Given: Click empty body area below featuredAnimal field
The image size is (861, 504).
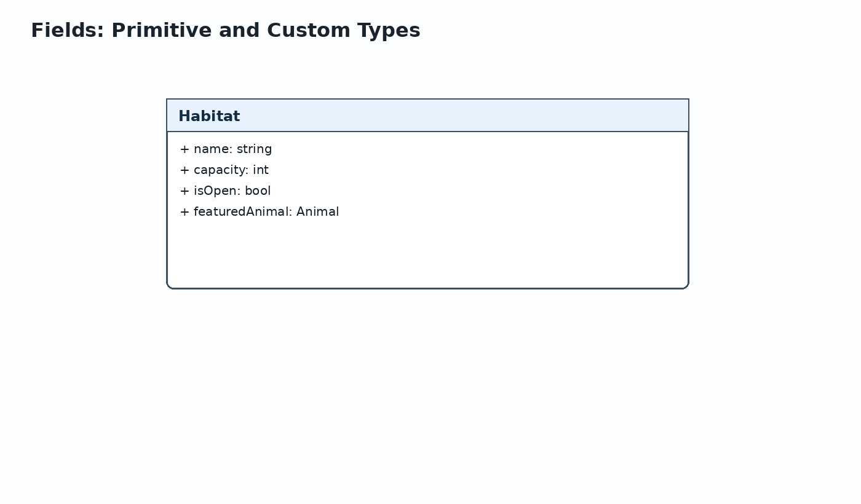Looking at the screenshot, I should point(427,253).
